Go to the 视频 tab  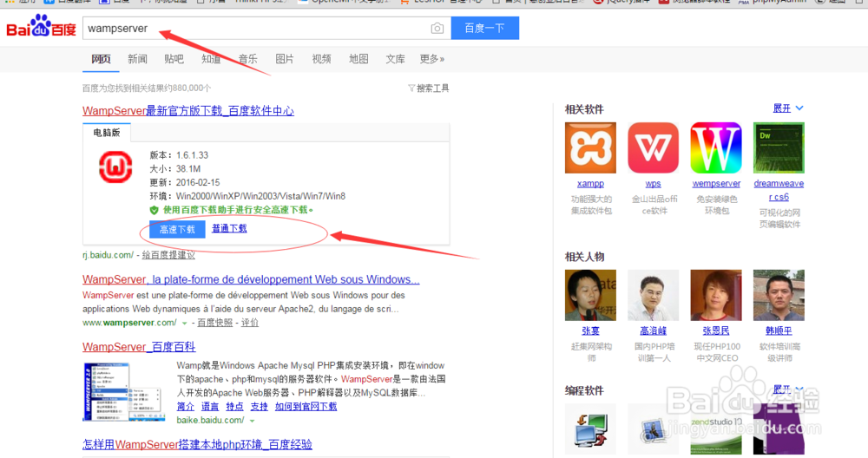tap(321, 59)
